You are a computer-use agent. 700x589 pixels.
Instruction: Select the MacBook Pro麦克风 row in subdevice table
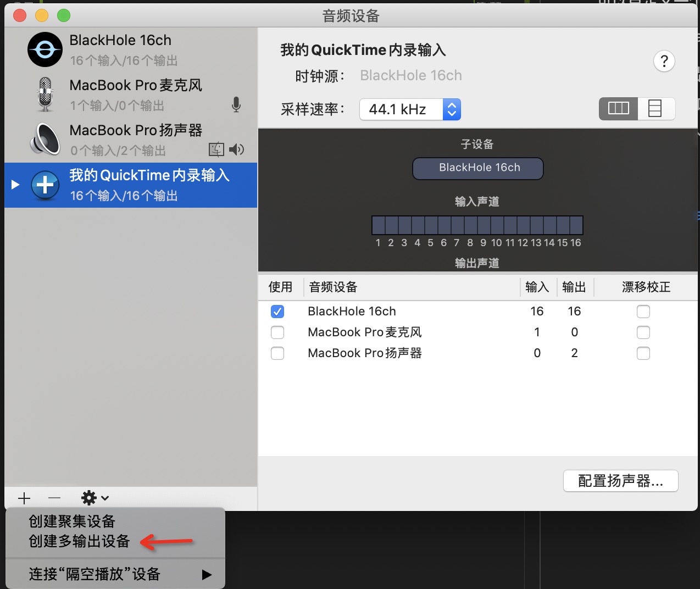478,332
